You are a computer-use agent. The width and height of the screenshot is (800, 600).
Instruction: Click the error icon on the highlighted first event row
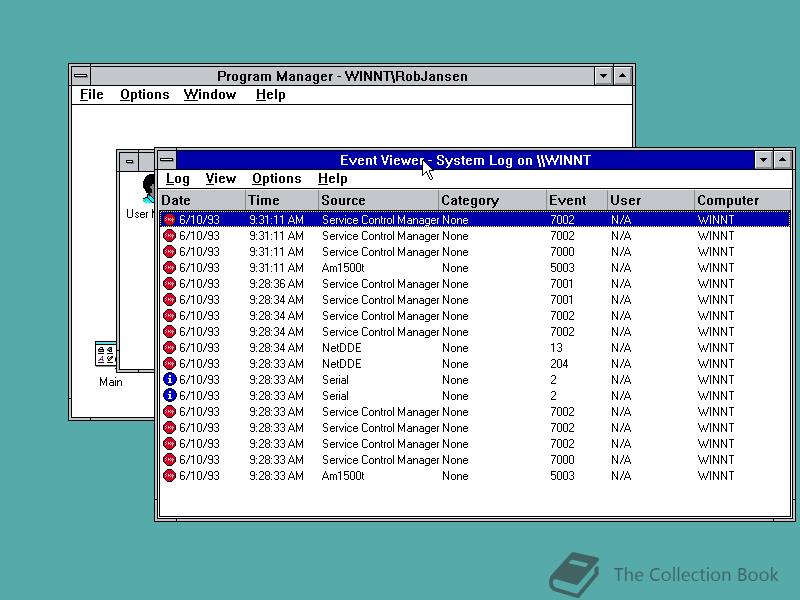169,220
